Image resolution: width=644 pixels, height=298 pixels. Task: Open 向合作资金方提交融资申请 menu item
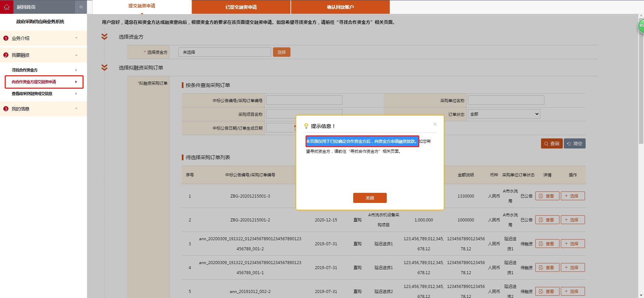pos(44,82)
